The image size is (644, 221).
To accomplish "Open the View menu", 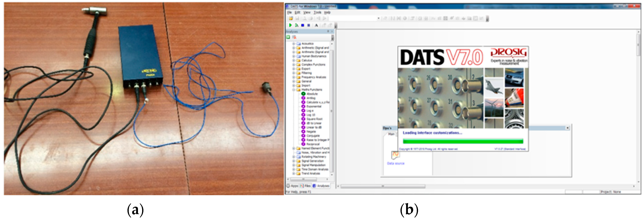I will tap(307, 12).
